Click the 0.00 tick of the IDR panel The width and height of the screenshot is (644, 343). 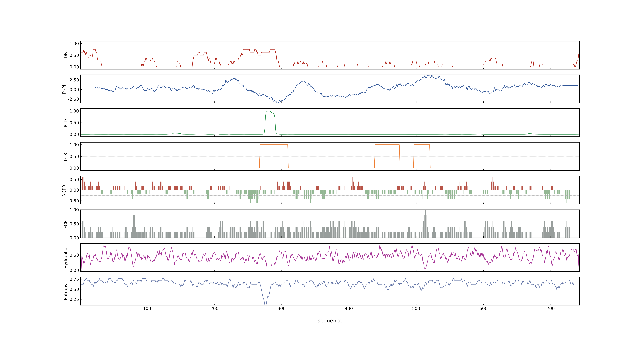coord(74,67)
